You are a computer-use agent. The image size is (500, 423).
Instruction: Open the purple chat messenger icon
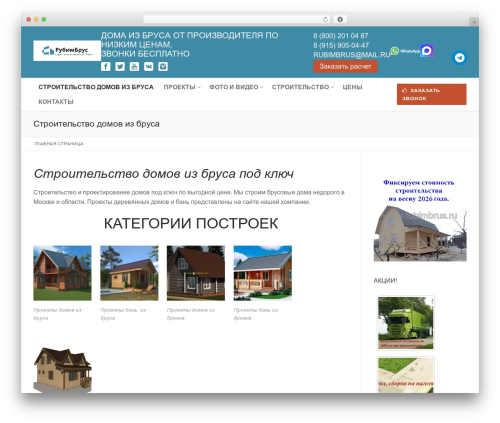[x=427, y=51]
